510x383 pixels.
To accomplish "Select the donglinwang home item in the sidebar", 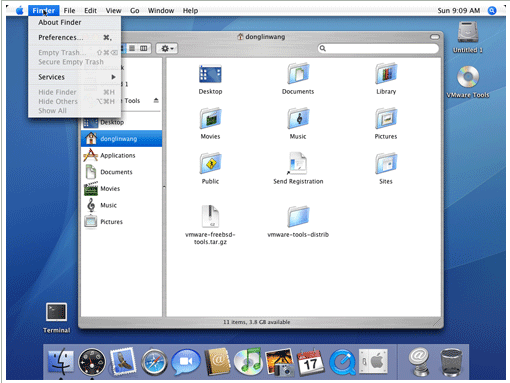I will [x=121, y=139].
